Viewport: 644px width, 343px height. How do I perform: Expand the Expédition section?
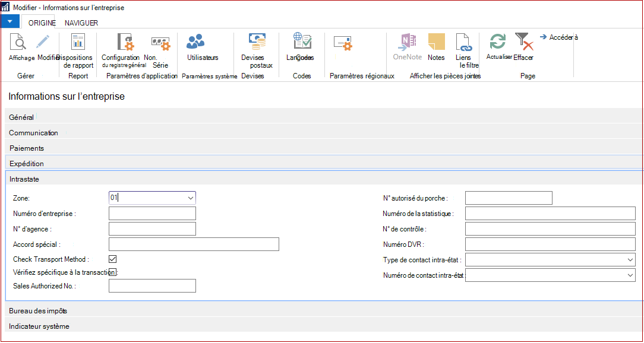[x=324, y=163]
